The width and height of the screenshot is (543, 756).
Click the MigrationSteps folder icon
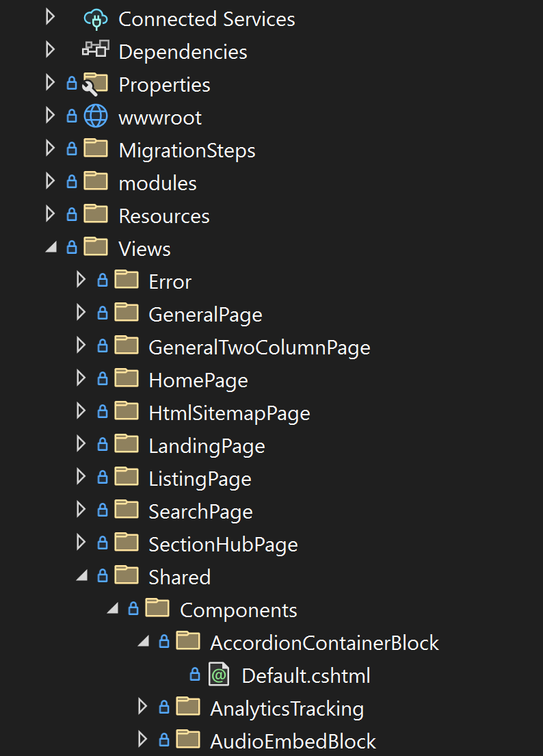point(96,150)
